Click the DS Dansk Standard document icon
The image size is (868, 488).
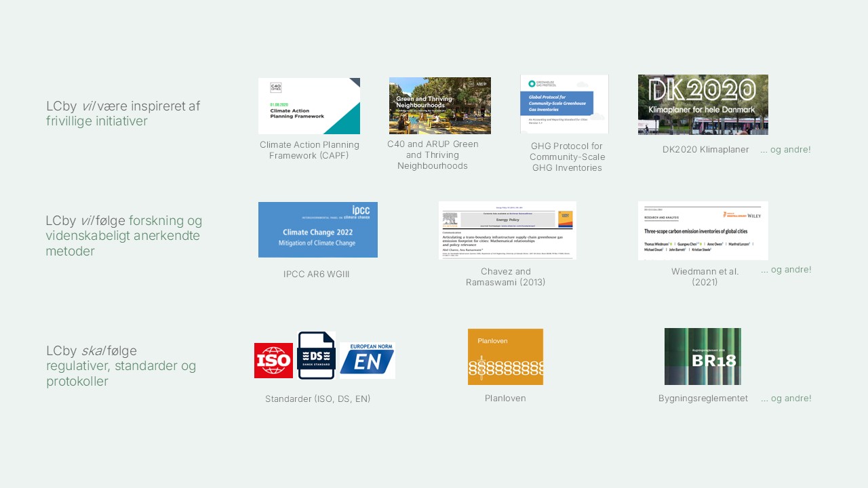click(316, 356)
